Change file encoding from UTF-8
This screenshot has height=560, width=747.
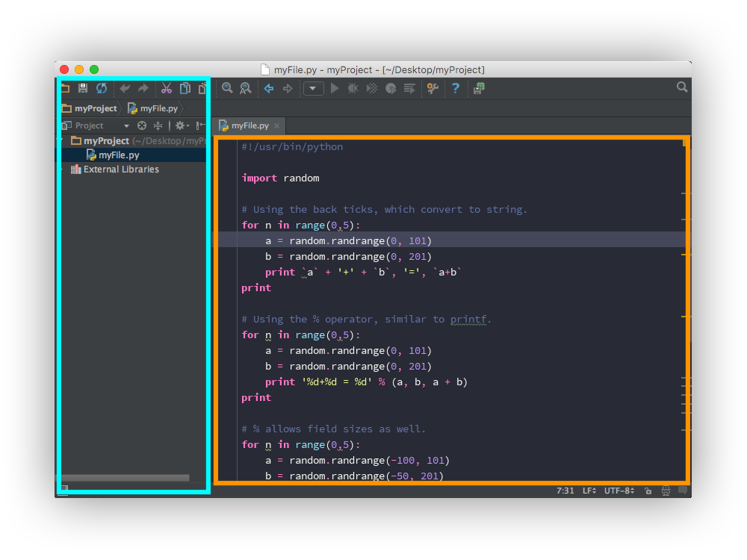(618, 491)
